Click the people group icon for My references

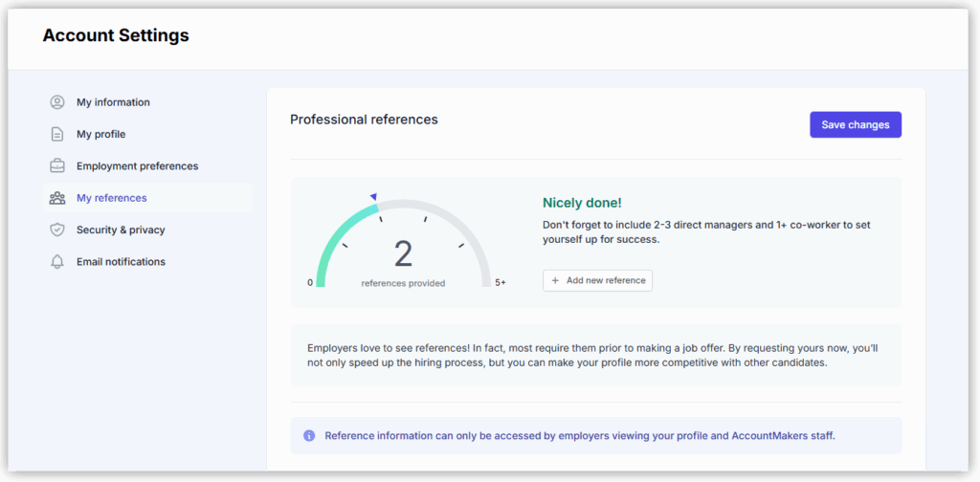[x=57, y=198]
